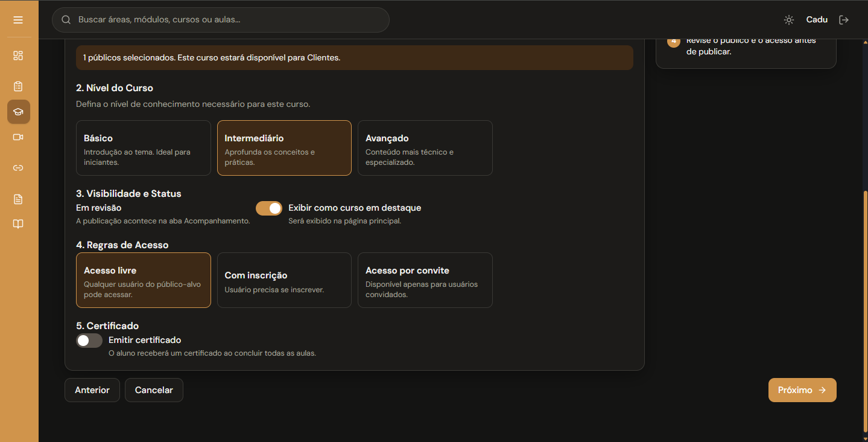Image resolution: width=868 pixels, height=442 pixels.
Task: Click the Cancelar button
Action: pos(154,390)
